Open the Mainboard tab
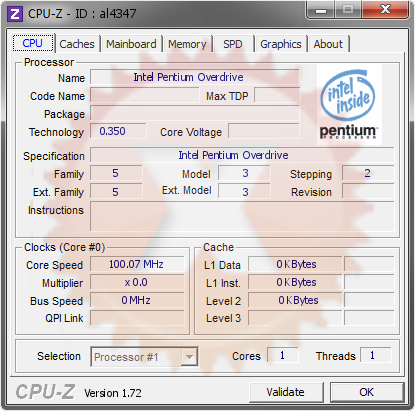The image size is (415, 411). click(x=131, y=44)
